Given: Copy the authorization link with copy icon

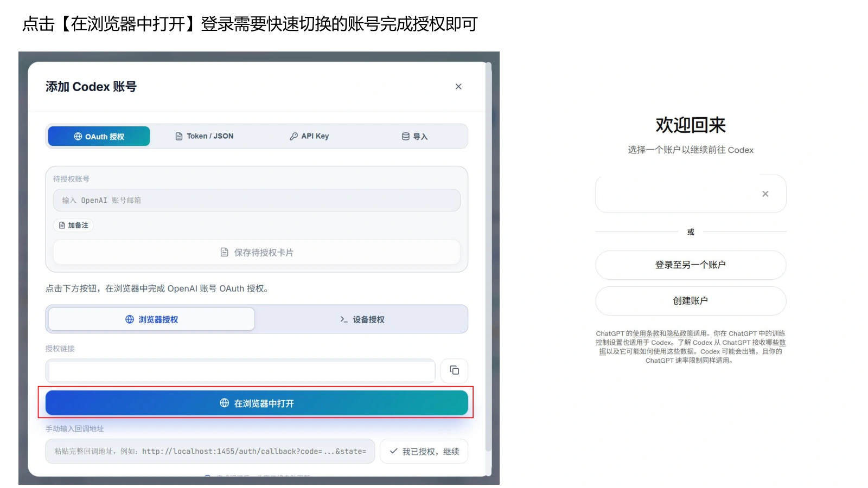Looking at the screenshot, I should coord(455,370).
